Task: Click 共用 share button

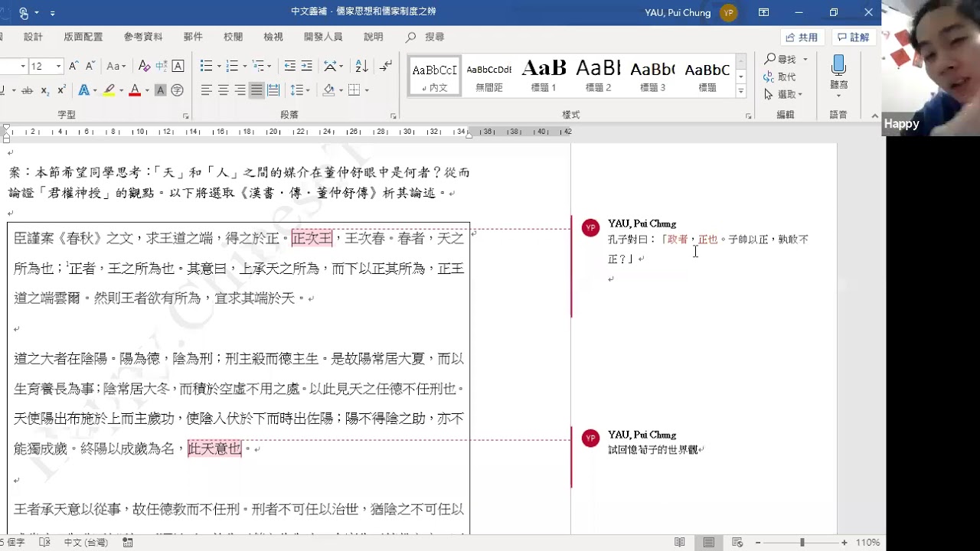Action: pyautogui.click(x=802, y=37)
